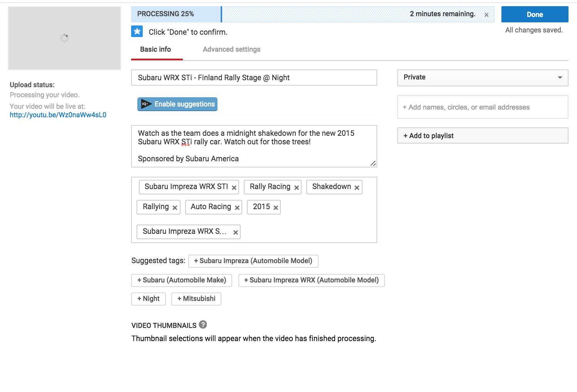Click the Shakedown tag label
Screen dimensions: 577x392
click(332, 187)
